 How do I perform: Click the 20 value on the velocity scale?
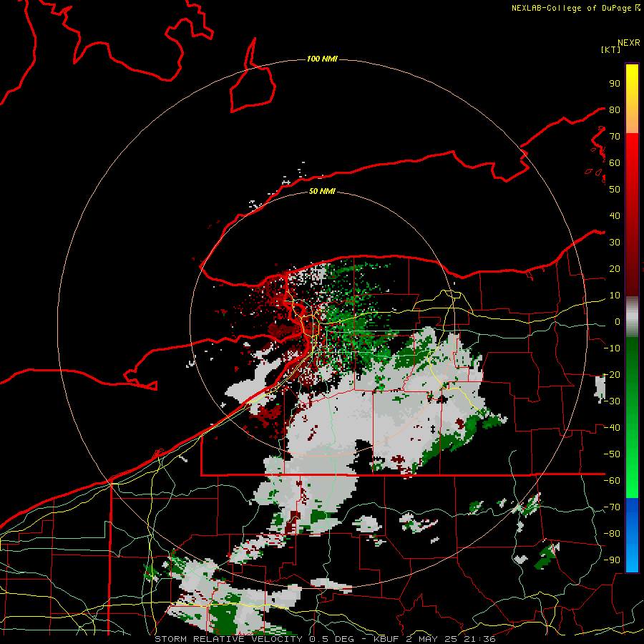pyautogui.click(x=615, y=269)
